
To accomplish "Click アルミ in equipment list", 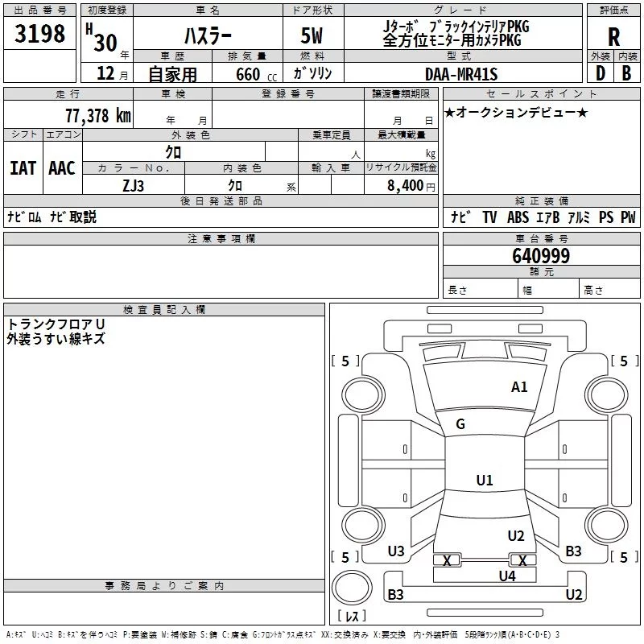I will [578, 217].
